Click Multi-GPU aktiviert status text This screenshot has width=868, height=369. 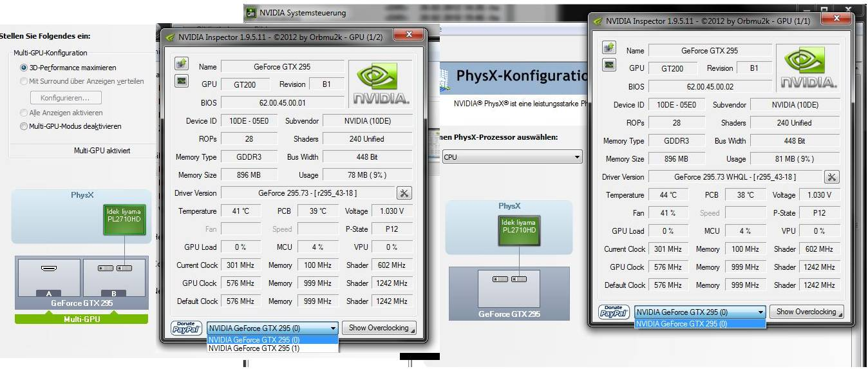[102, 151]
